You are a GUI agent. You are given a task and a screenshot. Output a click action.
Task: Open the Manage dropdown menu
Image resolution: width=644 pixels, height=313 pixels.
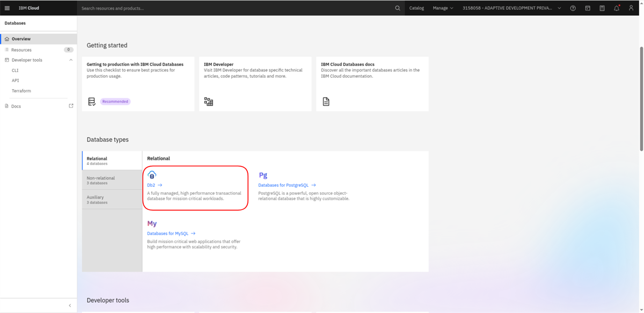pos(443,8)
